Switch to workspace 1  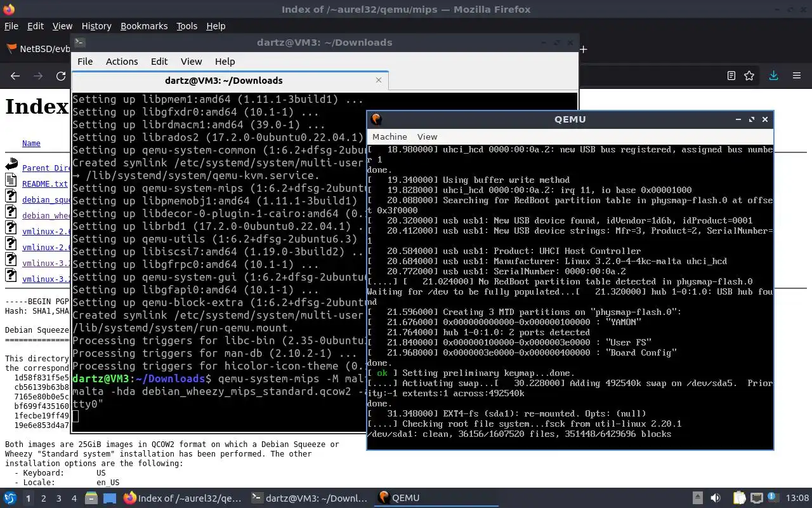(x=28, y=498)
